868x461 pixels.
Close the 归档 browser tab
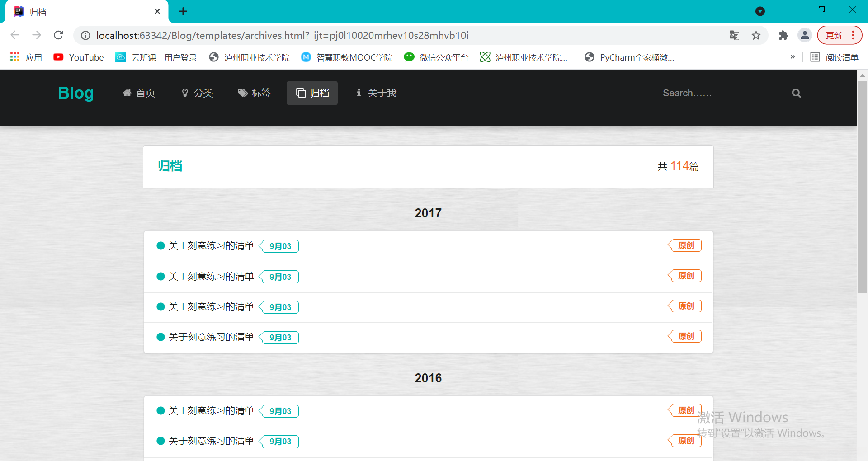(157, 11)
